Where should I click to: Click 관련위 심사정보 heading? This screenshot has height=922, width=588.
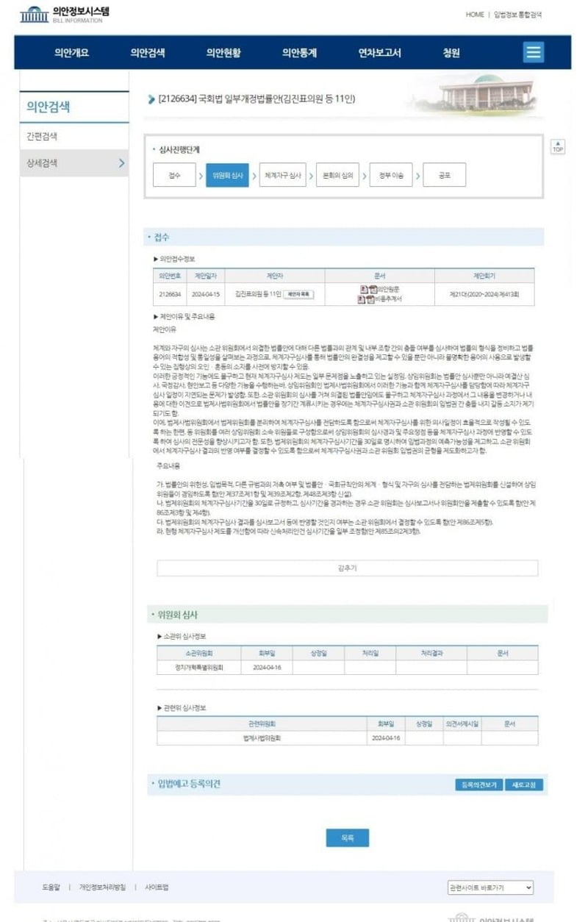point(184,707)
